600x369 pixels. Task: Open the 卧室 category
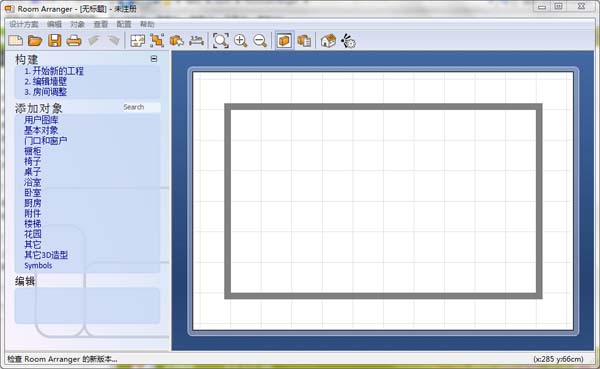[x=33, y=193]
